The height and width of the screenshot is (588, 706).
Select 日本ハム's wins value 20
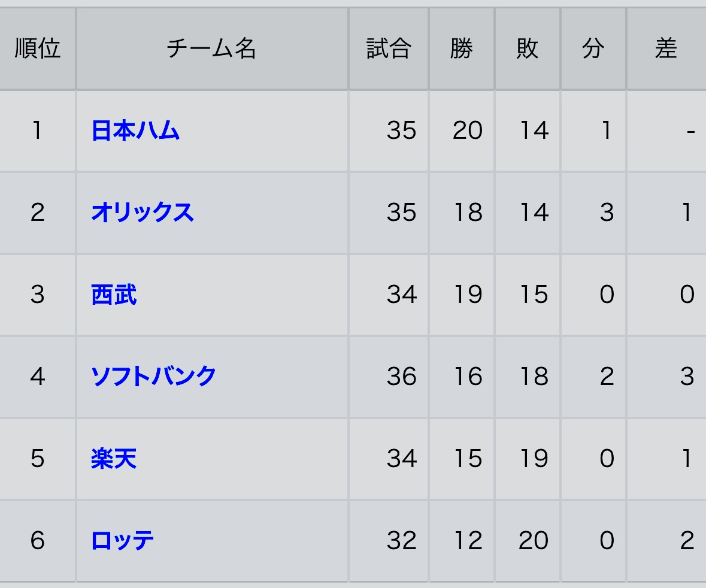468,131
